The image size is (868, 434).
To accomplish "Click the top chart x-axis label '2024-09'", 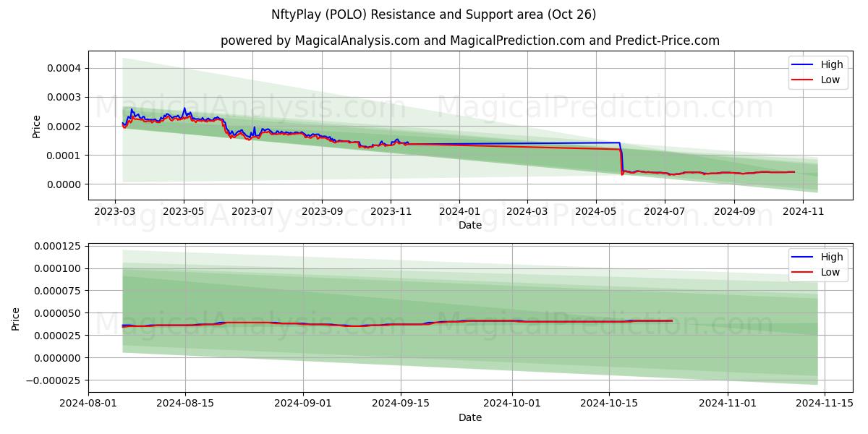I will click(x=734, y=211).
